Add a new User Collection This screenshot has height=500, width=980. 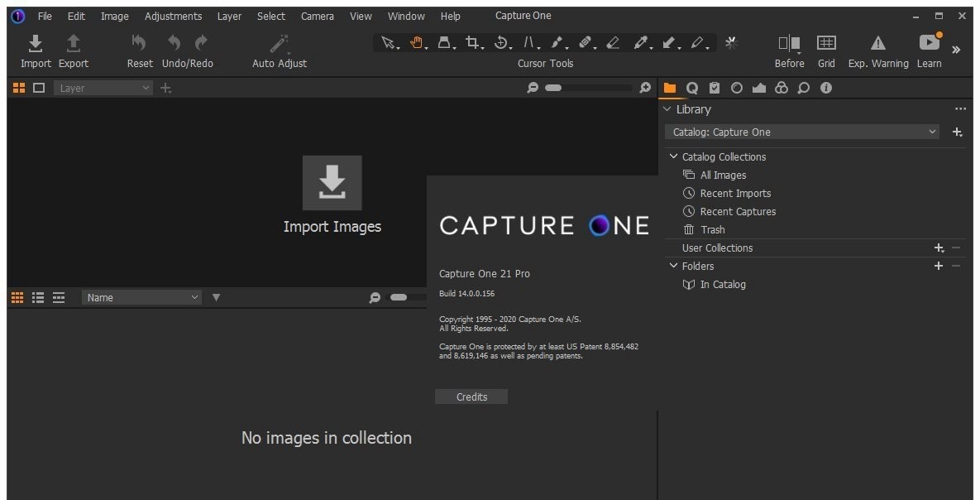(x=939, y=248)
